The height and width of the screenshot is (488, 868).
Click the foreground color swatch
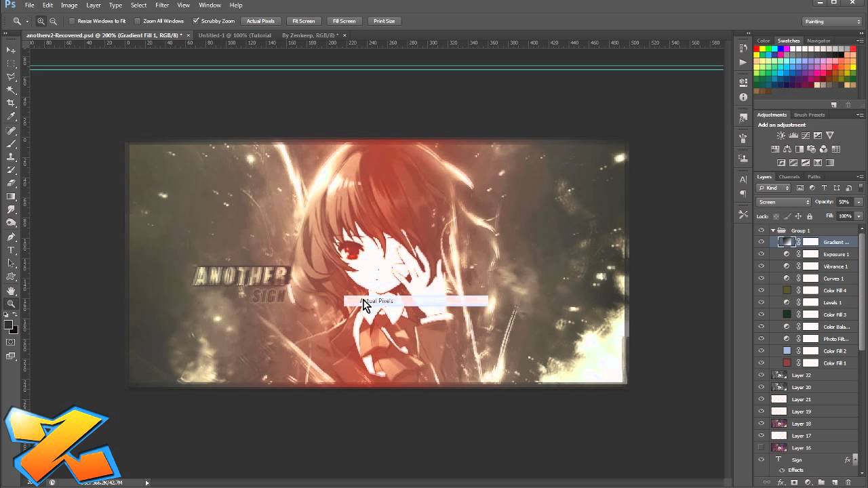tap(8, 325)
